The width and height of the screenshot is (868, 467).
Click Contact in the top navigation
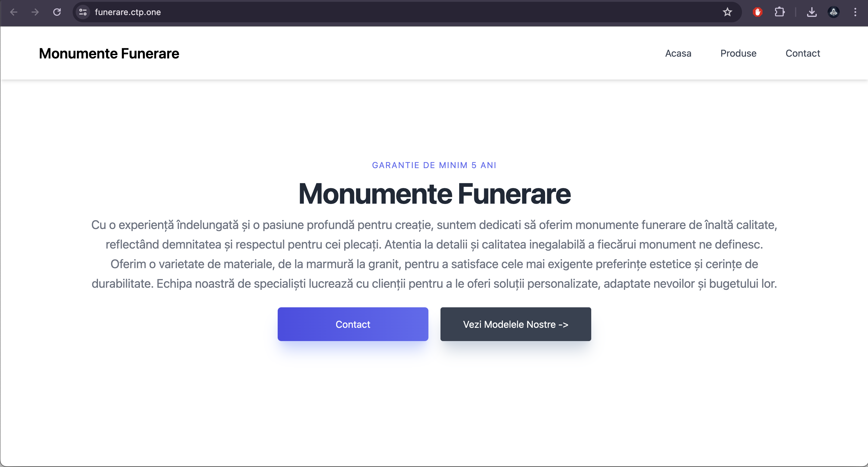tap(803, 53)
